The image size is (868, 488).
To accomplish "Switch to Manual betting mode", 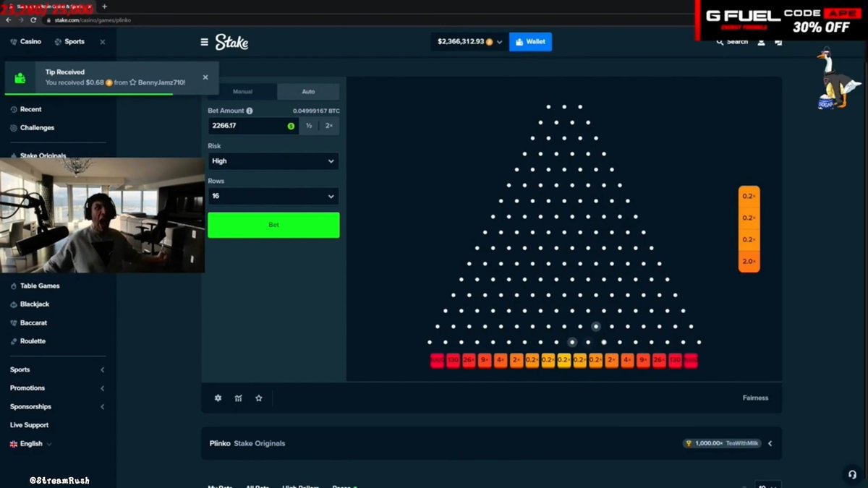I will tap(242, 92).
